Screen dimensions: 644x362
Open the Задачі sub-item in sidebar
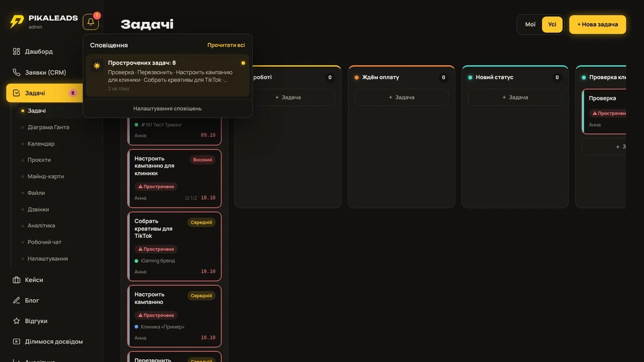pos(36,111)
